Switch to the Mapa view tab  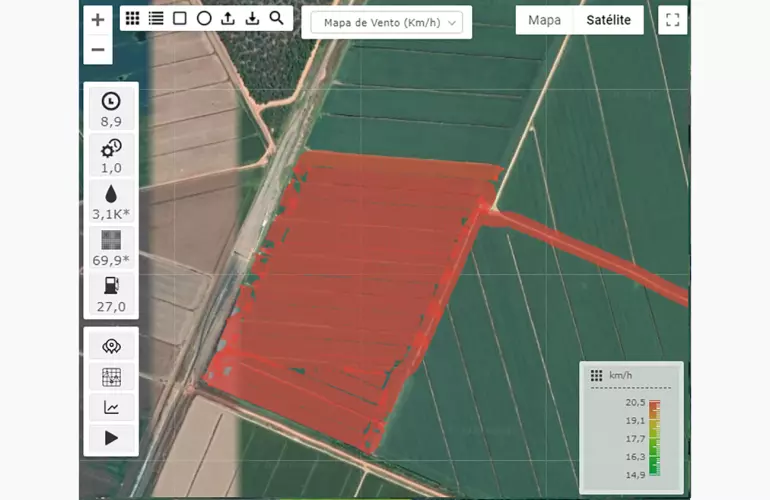[544, 20]
